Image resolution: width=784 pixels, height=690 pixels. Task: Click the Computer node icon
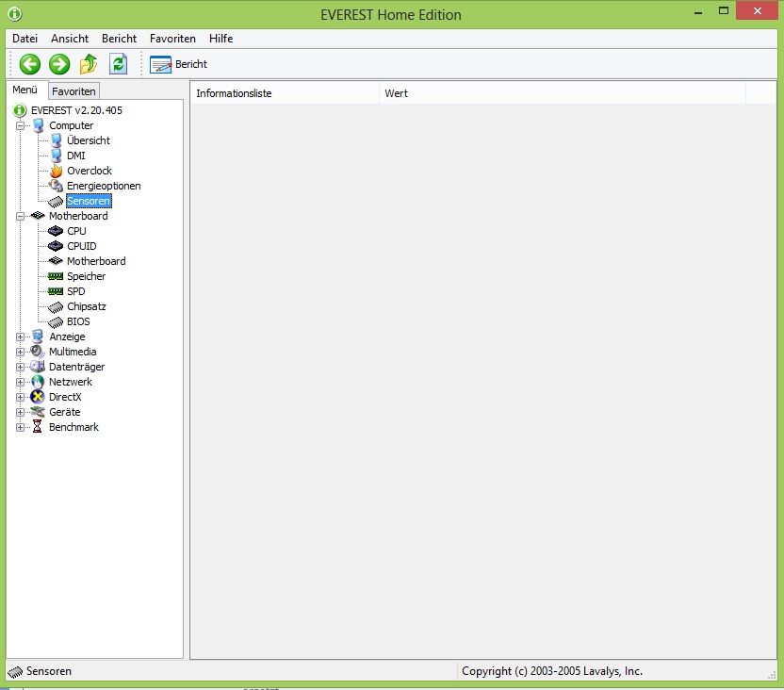coord(39,125)
